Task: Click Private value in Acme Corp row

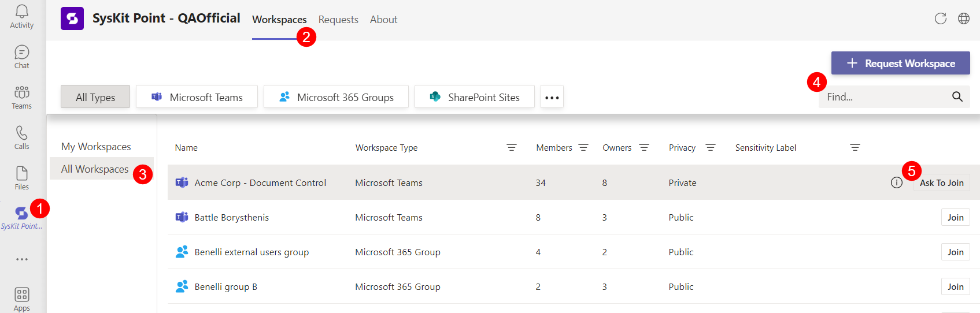Action: point(682,182)
